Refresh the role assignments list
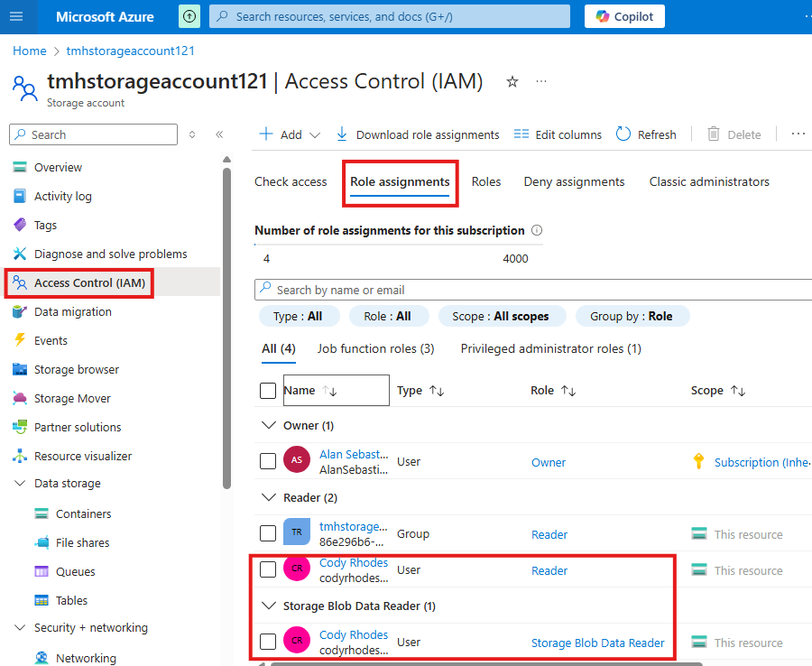The height and width of the screenshot is (666, 812). [646, 134]
